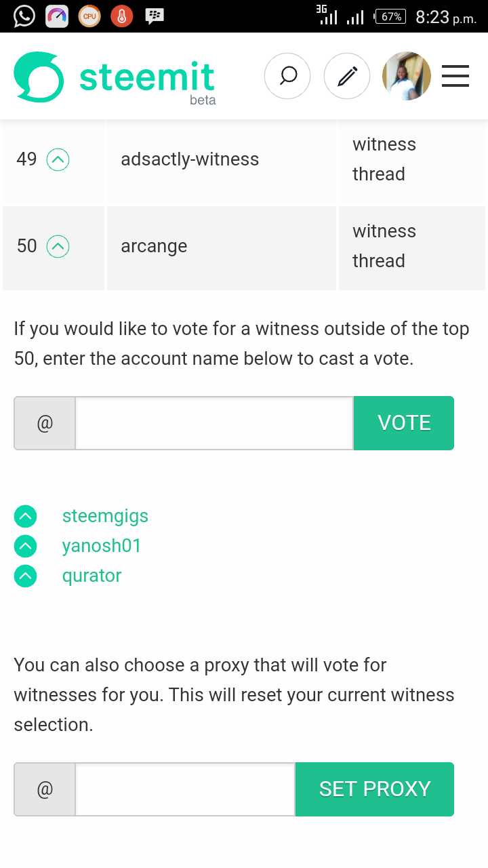The image size is (488, 868).
Task: Open the steemgigs account link
Action: pos(105,516)
